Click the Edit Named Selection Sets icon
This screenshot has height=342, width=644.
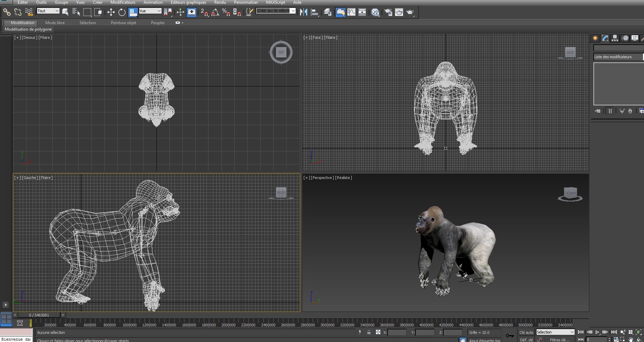pyautogui.click(x=249, y=12)
